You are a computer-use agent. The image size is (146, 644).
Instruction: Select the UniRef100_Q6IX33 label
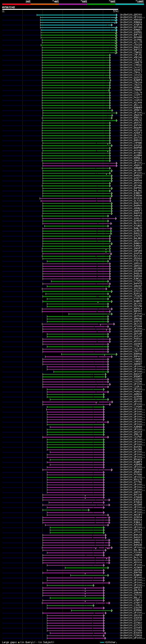click(x=131, y=324)
